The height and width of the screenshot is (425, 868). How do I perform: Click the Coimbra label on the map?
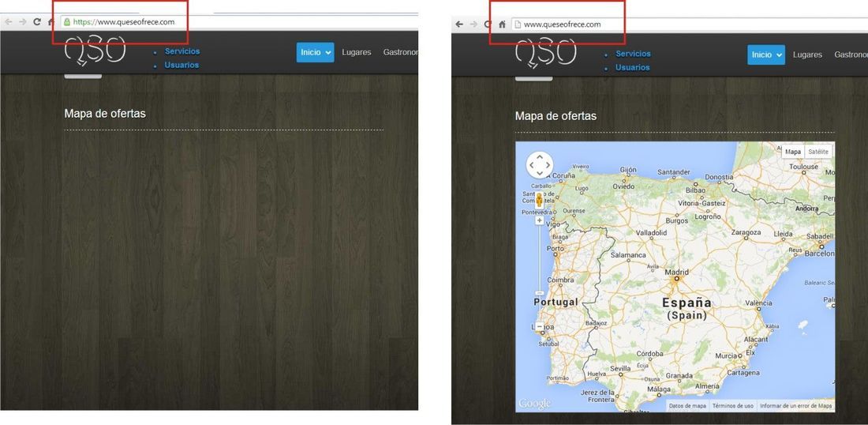click(x=560, y=280)
